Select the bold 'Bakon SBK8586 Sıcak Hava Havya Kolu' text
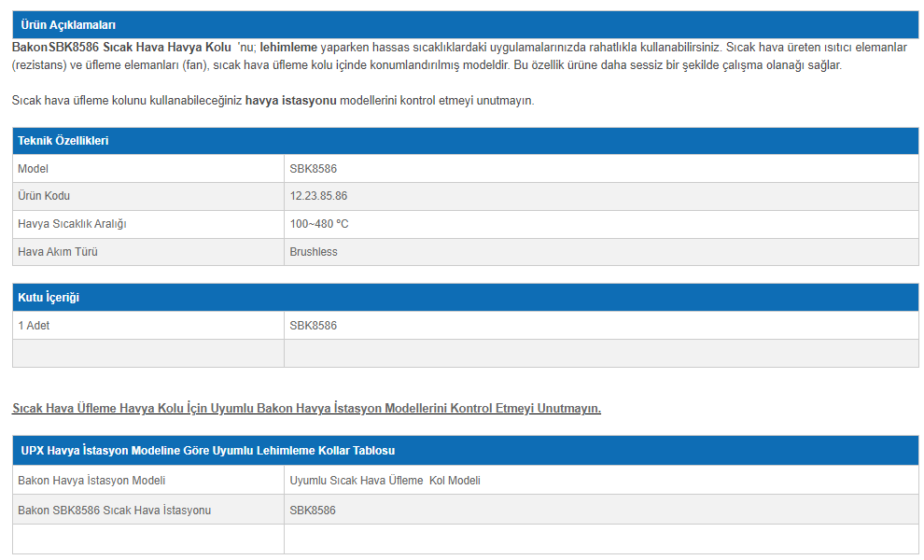The height and width of the screenshot is (560, 924). point(121,48)
